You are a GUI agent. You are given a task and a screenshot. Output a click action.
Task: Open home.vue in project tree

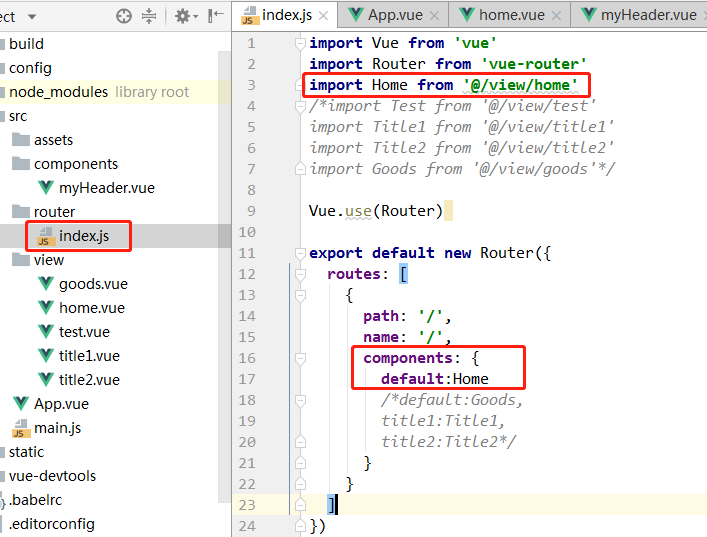(x=92, y=308)
